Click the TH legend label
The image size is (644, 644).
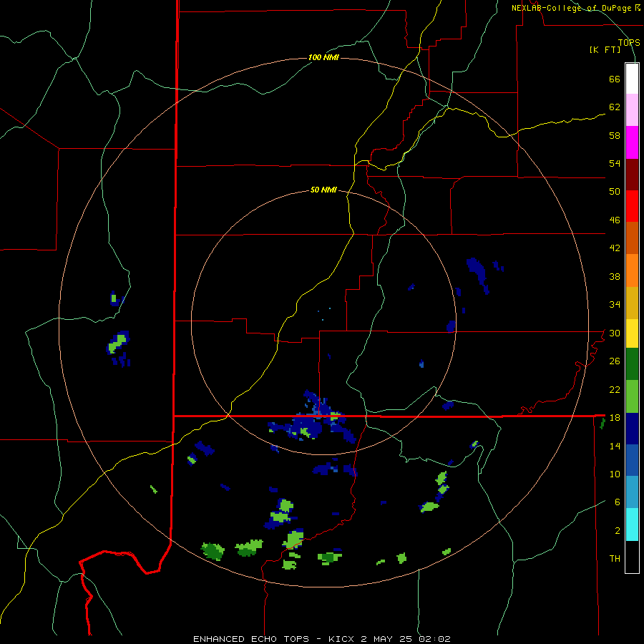(615, 559)
